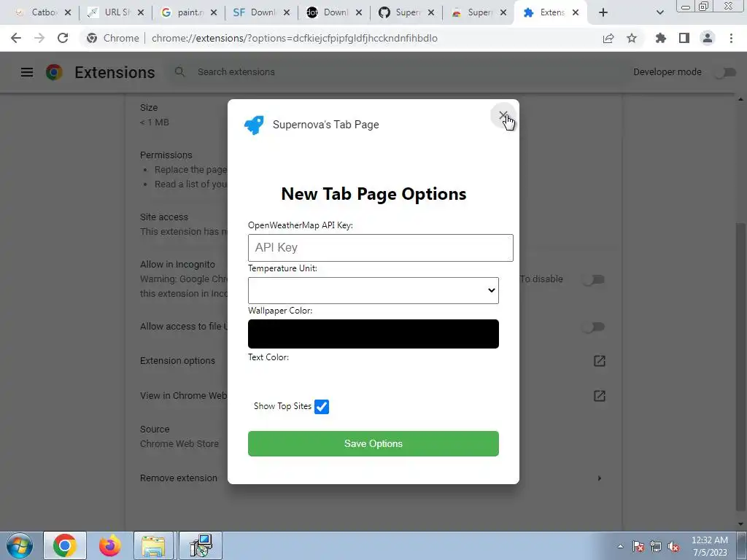
Task: Click the 'Extension options' label
Action: (177, 361)
